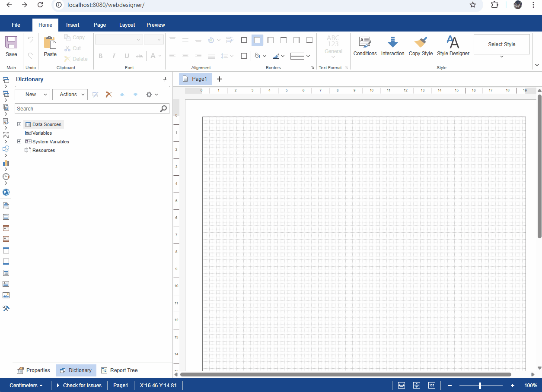Pin the Dictionary panel
This screenshot has height=392, width=542.
(x=165, y=79)
